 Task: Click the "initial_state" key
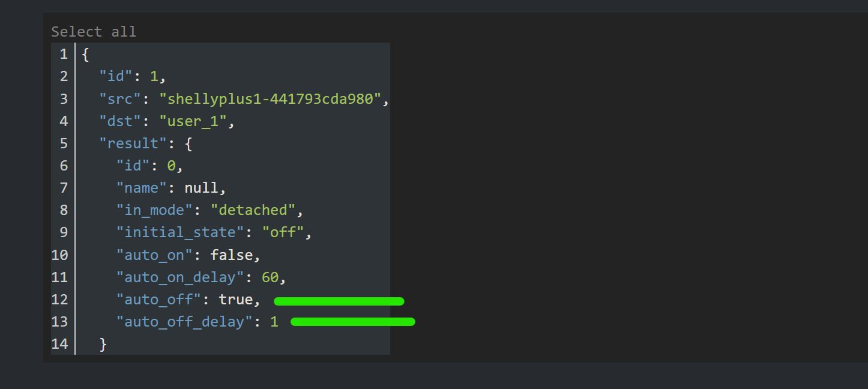(x=180, y=232)
